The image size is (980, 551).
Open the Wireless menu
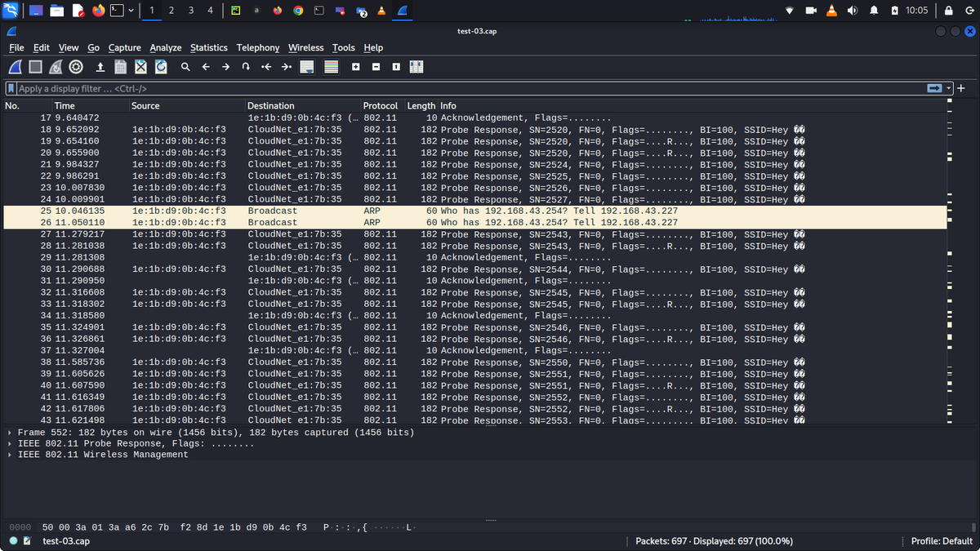click(306, 47)
